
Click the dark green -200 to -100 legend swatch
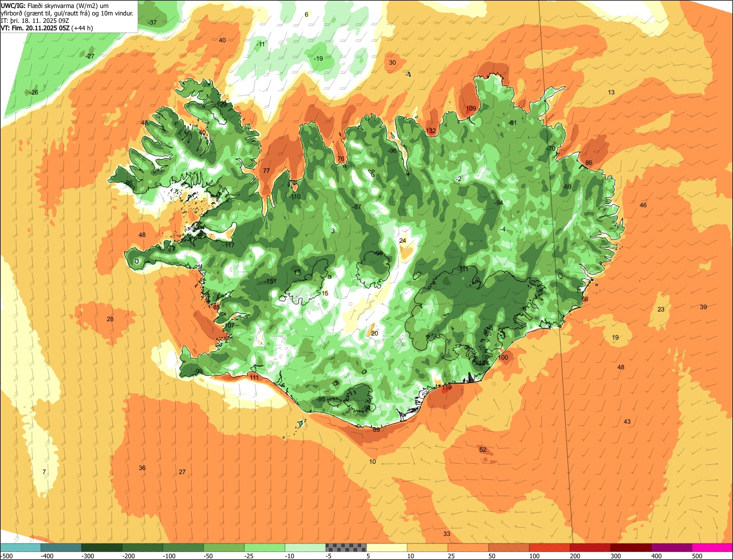click(143, 547)
